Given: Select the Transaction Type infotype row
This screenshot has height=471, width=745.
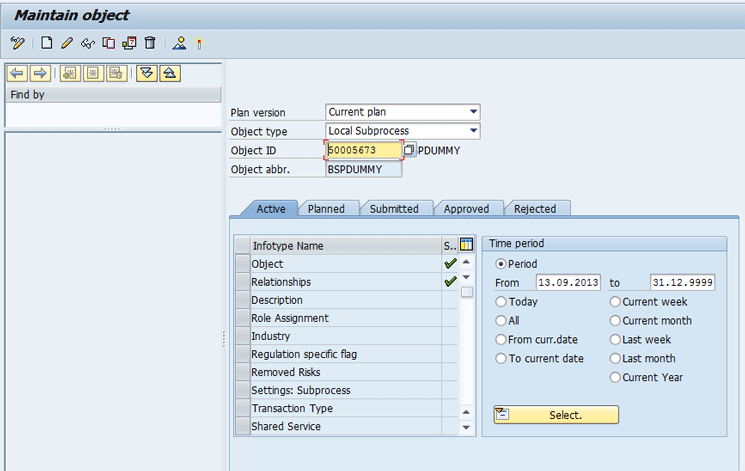Looking at the screenshot, I should pos(346,408).
